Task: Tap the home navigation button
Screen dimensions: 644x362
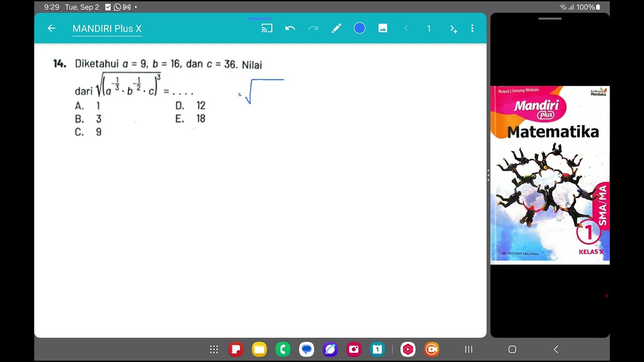Action: (x=512, y=349)
